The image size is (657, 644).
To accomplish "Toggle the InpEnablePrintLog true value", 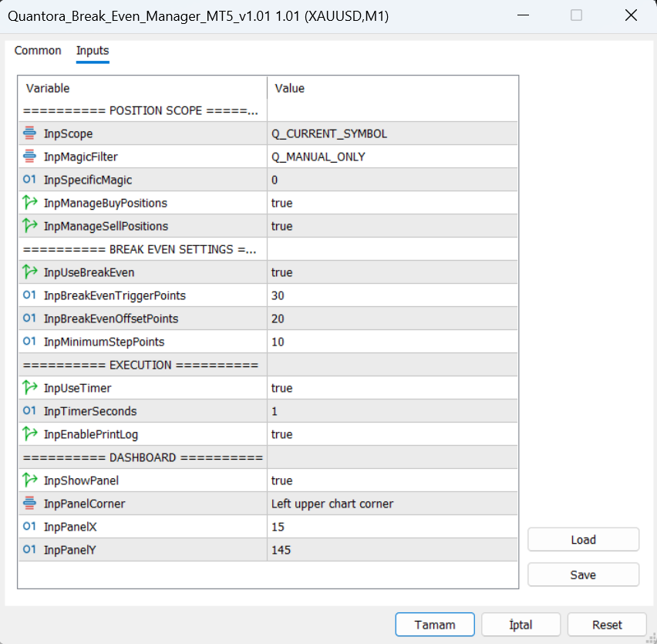I will pos(393,434).
